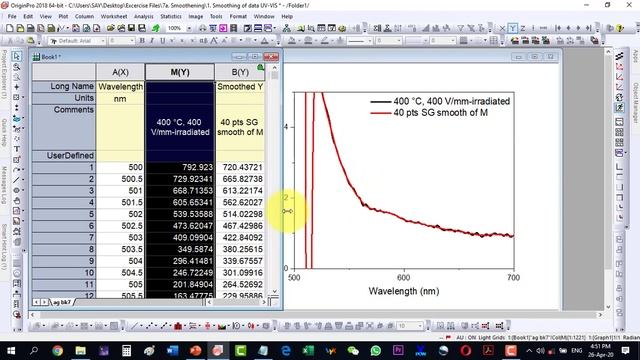Open the Object Manager side tab
The height and width of the screenshot is (360, 640).
(635, 103)
